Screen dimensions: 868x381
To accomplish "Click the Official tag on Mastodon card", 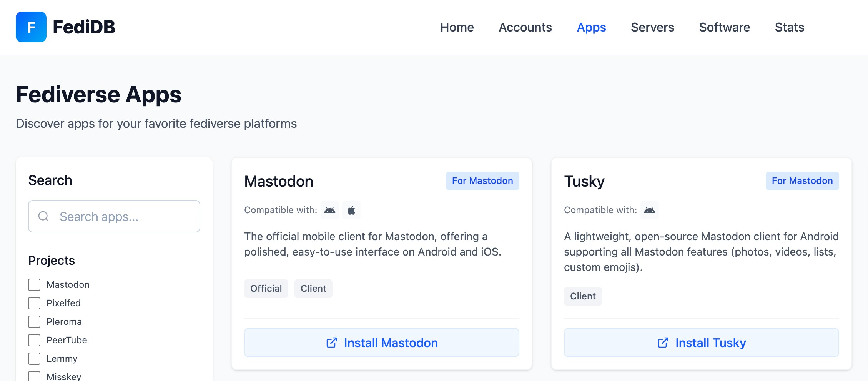I will 266,289.
